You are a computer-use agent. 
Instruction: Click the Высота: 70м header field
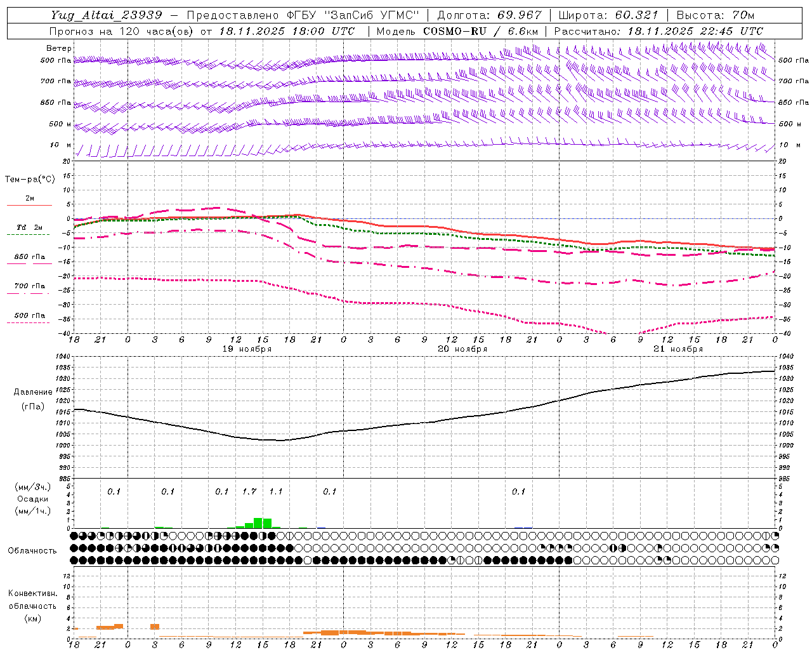pyautogui.click(x=716, y=15)
